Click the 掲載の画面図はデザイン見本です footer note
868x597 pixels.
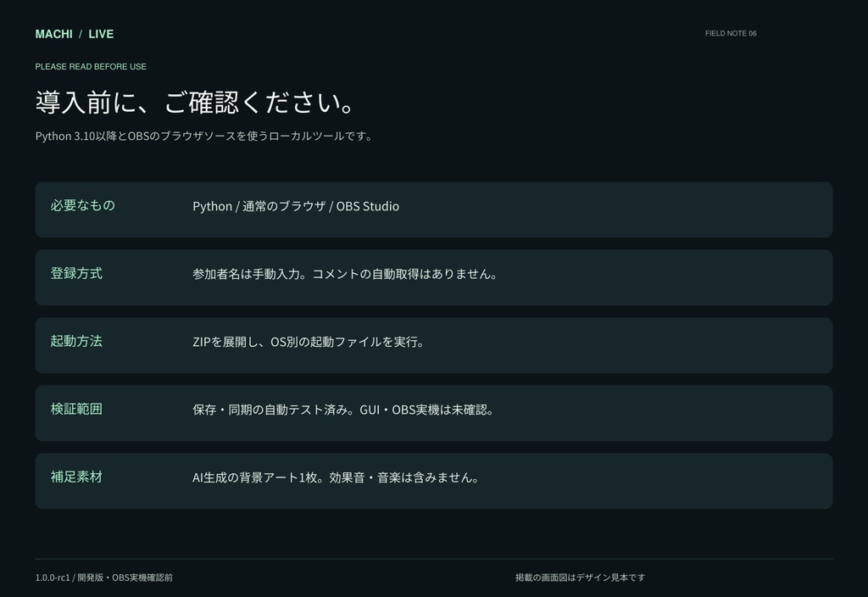[580, 577]
